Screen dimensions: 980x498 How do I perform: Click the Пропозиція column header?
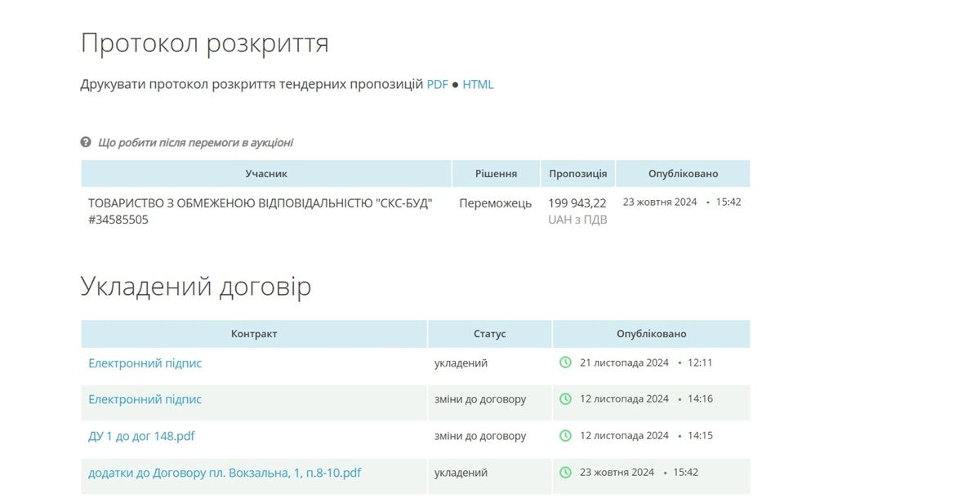577,173
